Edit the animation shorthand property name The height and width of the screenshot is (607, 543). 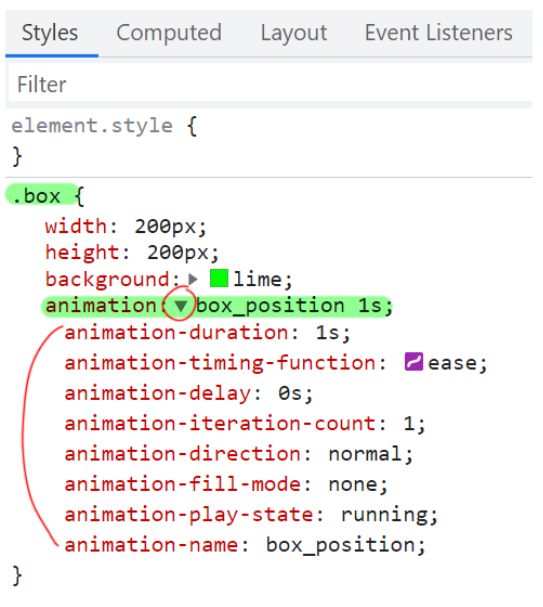click(101, 306)
